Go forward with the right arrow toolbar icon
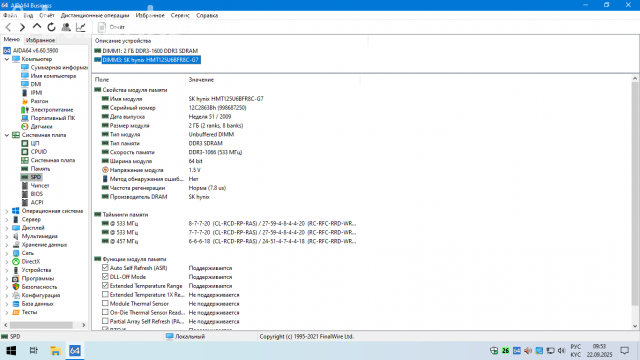Image resolution: width=640 pixels, height=360 pixels. [x=22, y=27]
